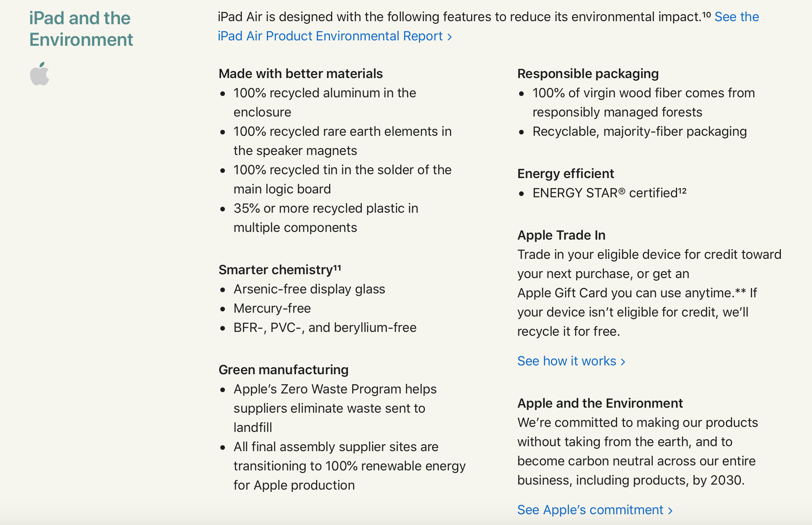Viewport: 812px width, 525px height.
Task: Click the Responsible packaging heading
Action: point(588,74)
